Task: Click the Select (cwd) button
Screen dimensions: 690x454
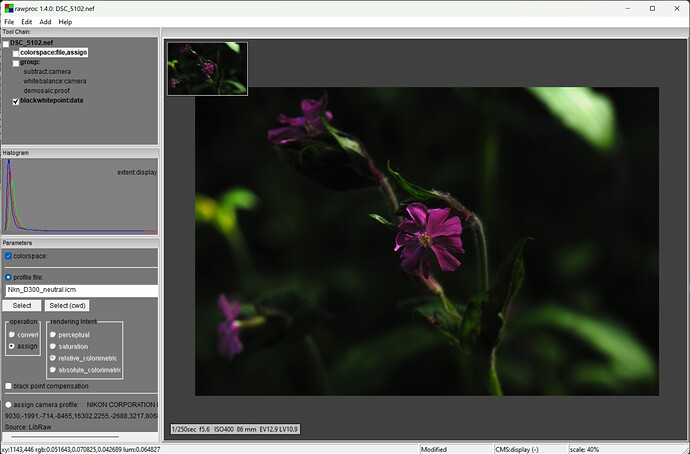Action: [67, 305]
